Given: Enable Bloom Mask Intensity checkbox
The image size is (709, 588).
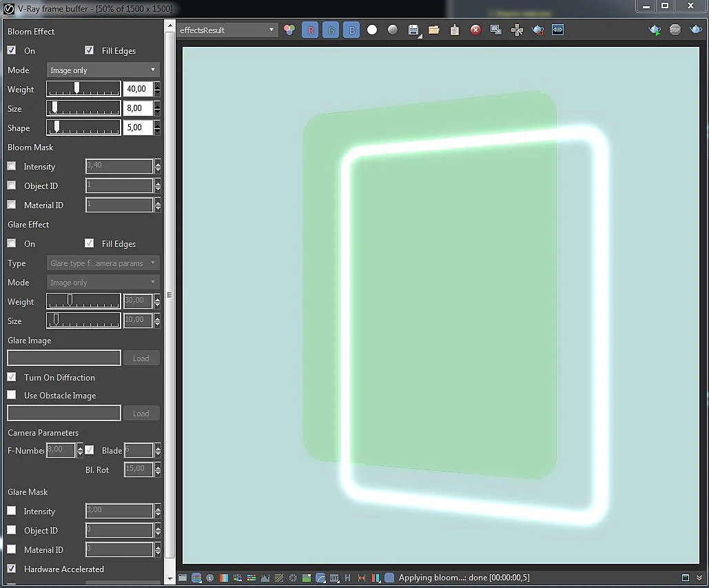Looking at the screenshot, I should coord(12,166).
